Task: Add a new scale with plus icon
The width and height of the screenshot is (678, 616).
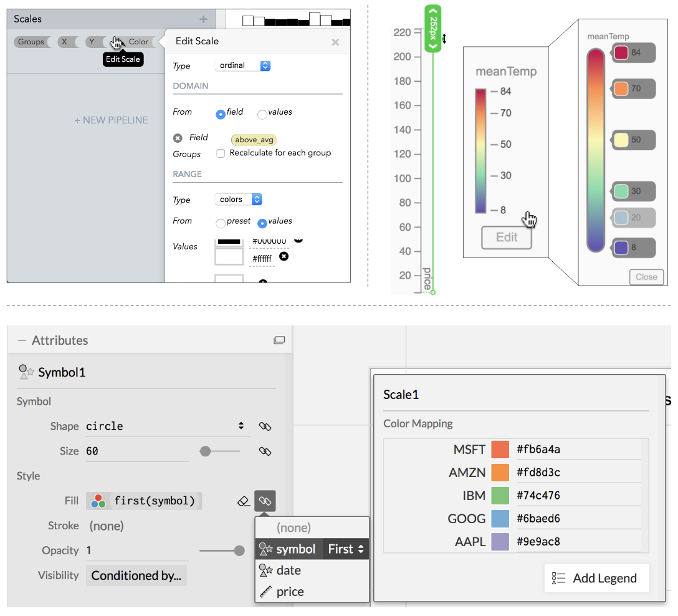Action: 204,19
